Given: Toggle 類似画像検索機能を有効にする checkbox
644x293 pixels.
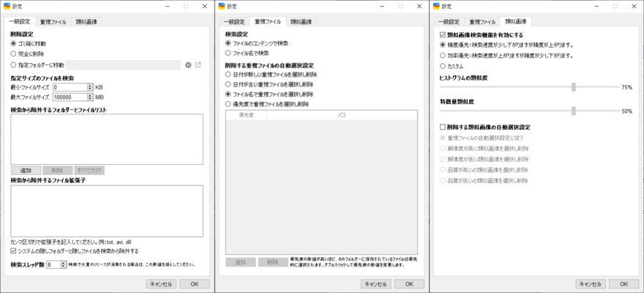Looking at the screenshot, I should click(x=443, y=35).
